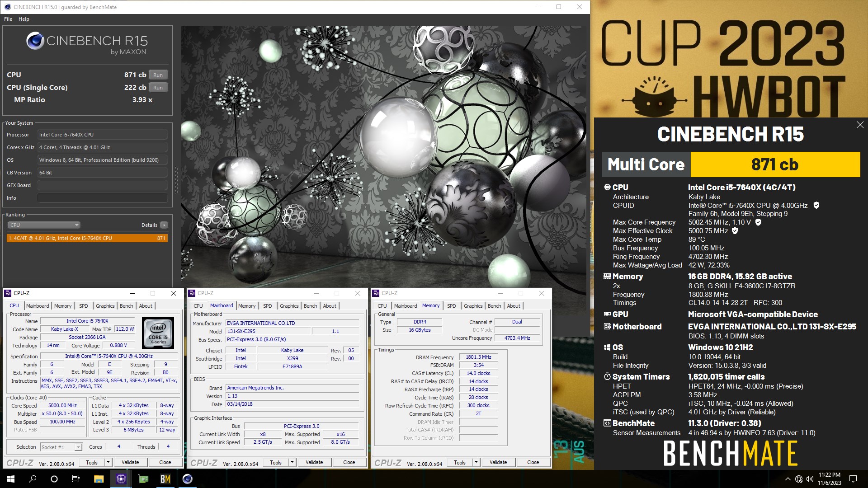868x488 pixels.
Task: Click the Core Speed 5000.00 MHz value
Action: 63,406
